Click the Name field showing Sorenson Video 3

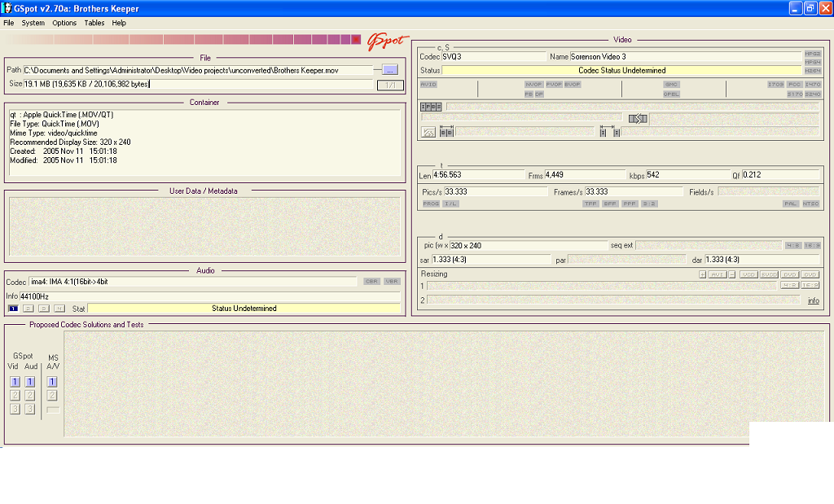coord(686,56)
